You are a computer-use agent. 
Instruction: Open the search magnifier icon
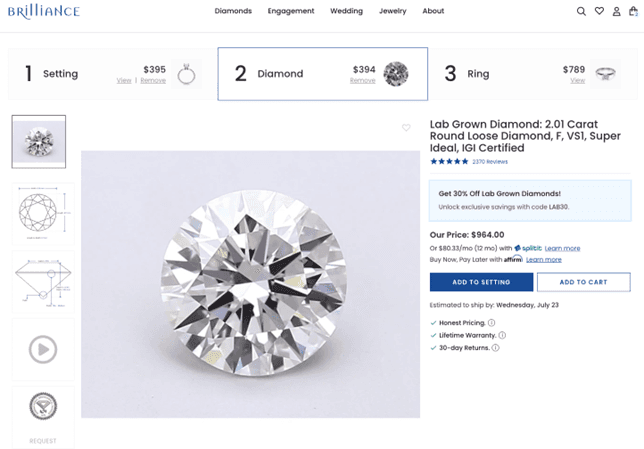coord(581,11)
